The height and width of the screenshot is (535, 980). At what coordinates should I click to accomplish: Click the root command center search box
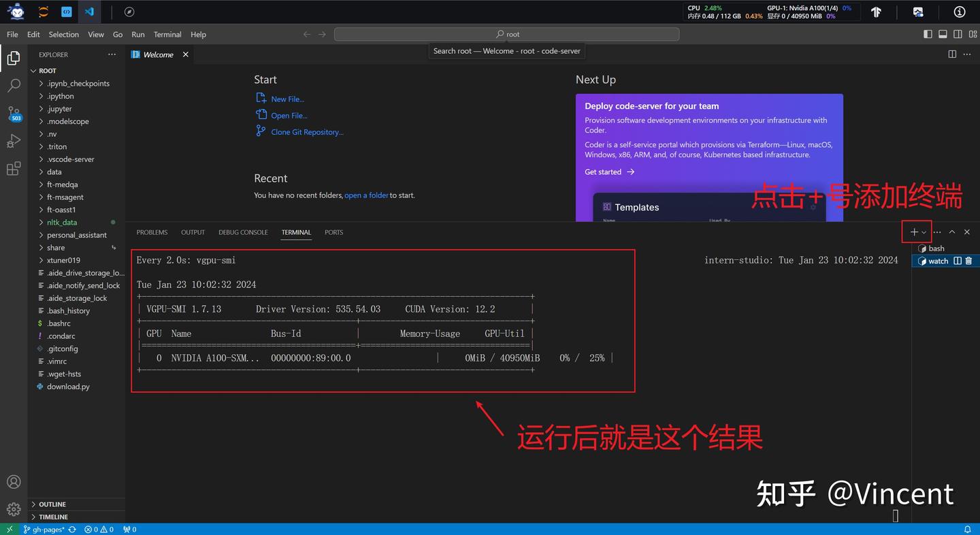(x=506, y=34)
